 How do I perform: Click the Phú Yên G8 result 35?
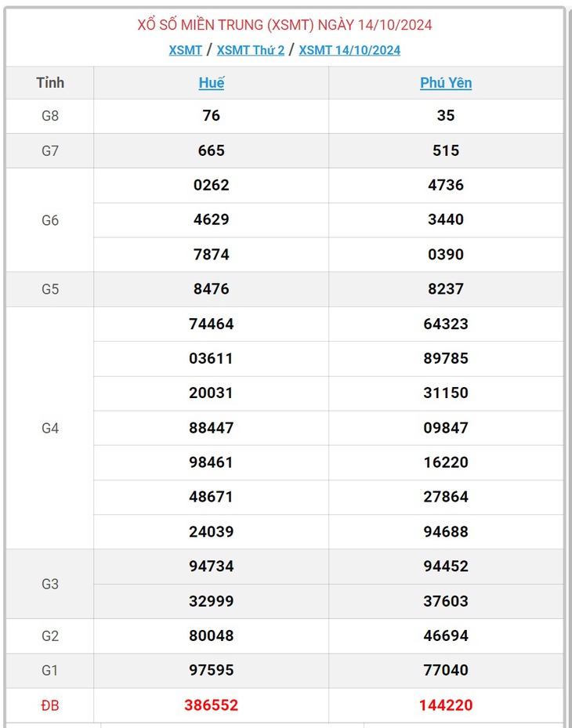446,116
